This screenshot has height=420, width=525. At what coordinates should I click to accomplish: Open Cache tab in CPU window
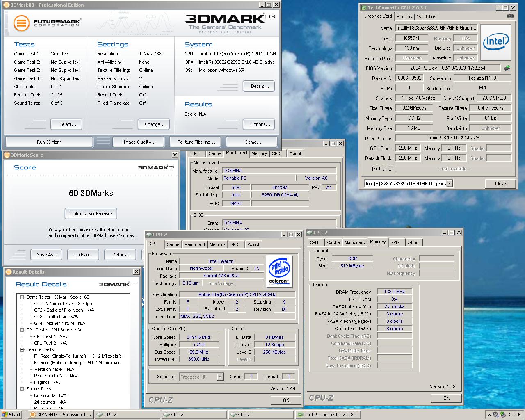click(x=173, y=244)
